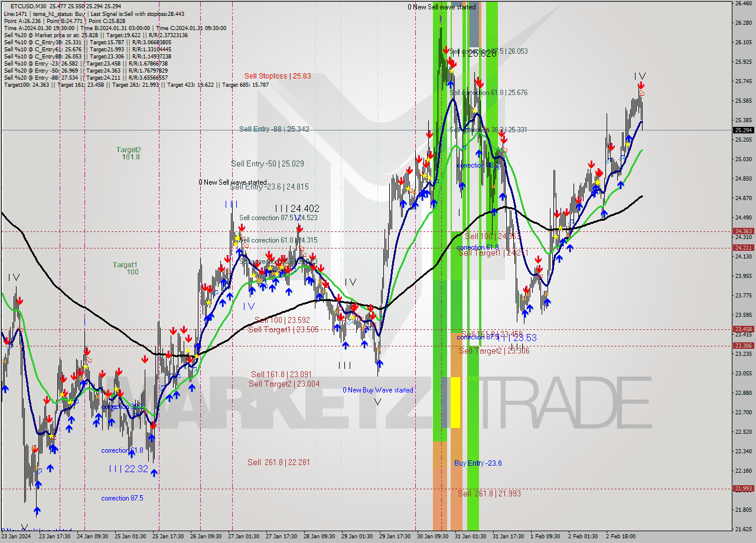
Task: Click the yellow highlighted zone block
Action: 455,402
